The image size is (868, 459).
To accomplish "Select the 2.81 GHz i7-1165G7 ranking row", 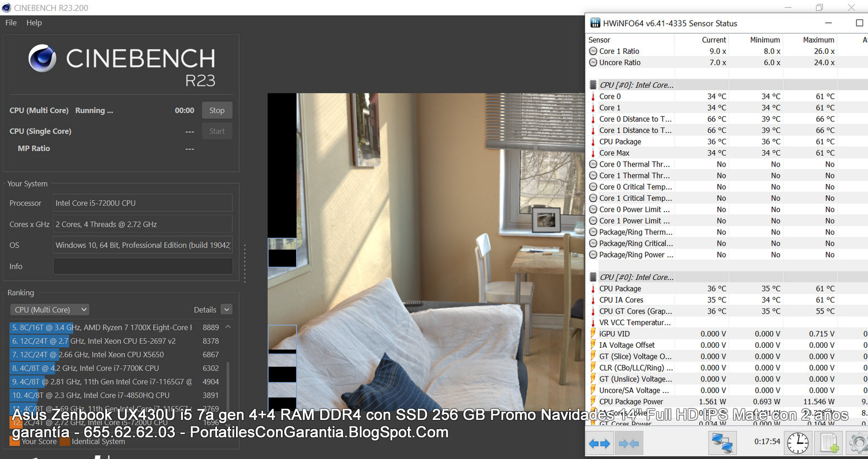I will pyautogui.click(x=114, y=382).
